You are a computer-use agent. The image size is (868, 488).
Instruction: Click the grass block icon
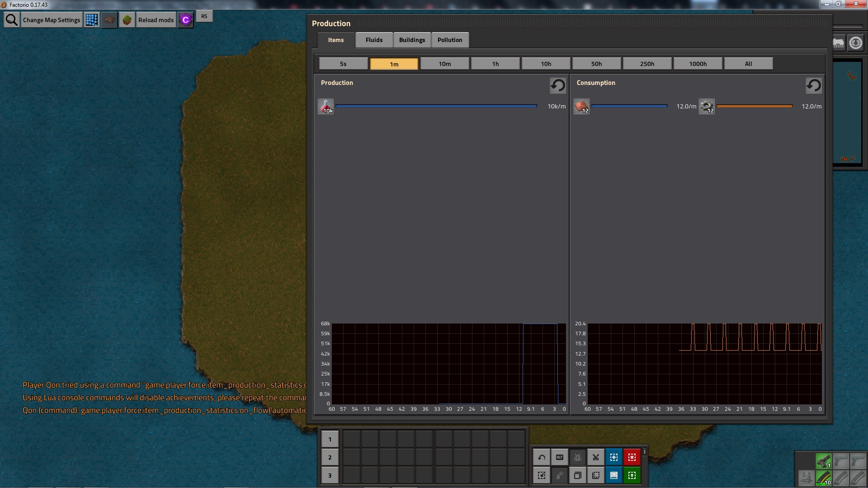point(127,20)
